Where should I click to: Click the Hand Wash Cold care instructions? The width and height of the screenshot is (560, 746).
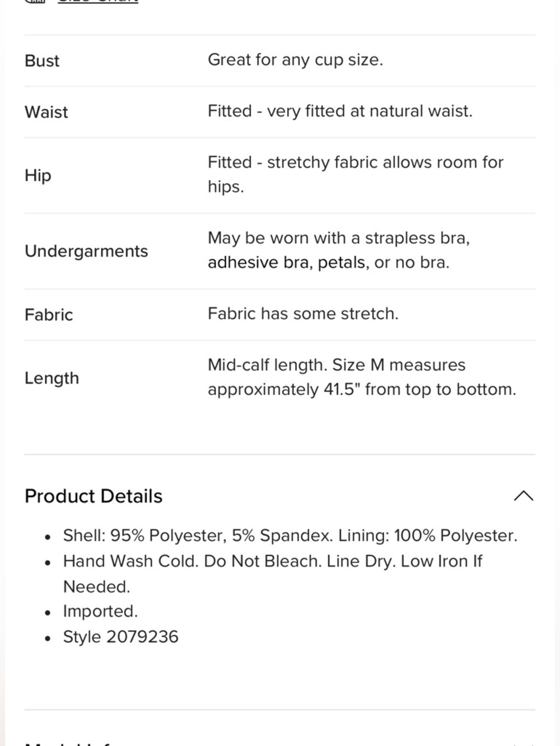pos(272,574)
